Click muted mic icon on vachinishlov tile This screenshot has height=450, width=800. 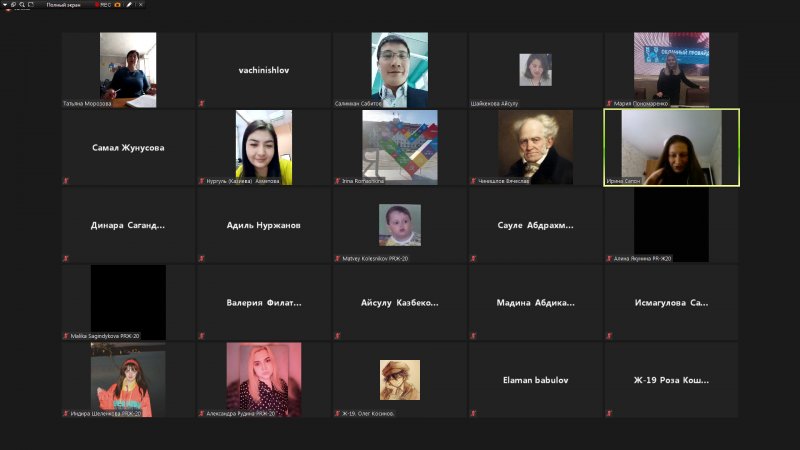[202, 103]
